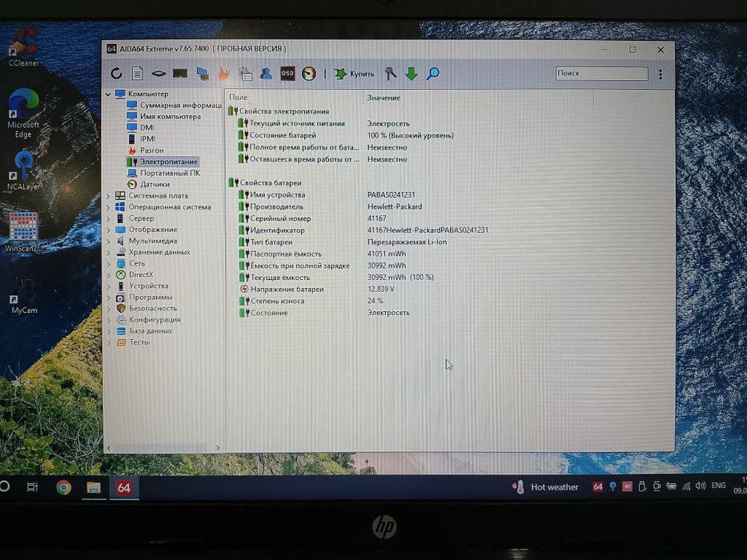Expand the Операционная система node
747x560 pixels.
point(108,207)
